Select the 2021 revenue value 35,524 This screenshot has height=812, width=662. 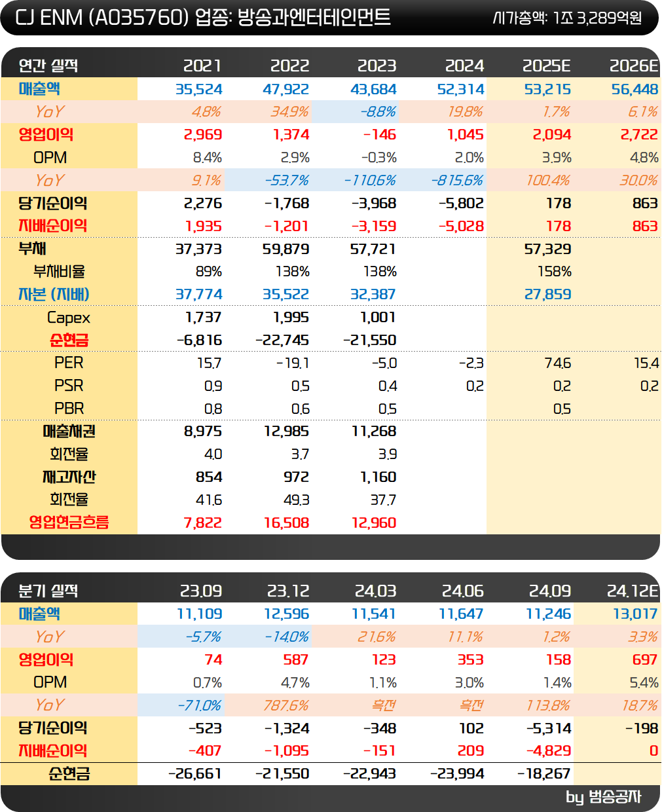(x=199, y=89)
